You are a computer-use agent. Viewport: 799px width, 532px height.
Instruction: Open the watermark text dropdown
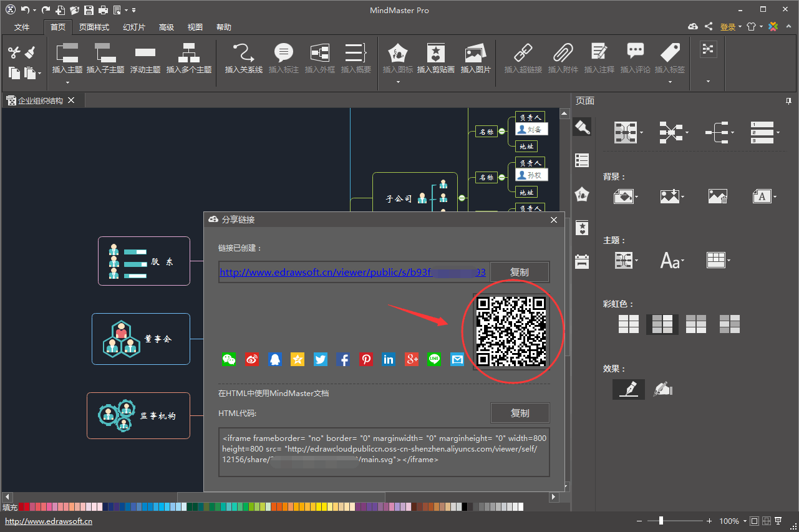pyautogui.click(x=765, y=196)
